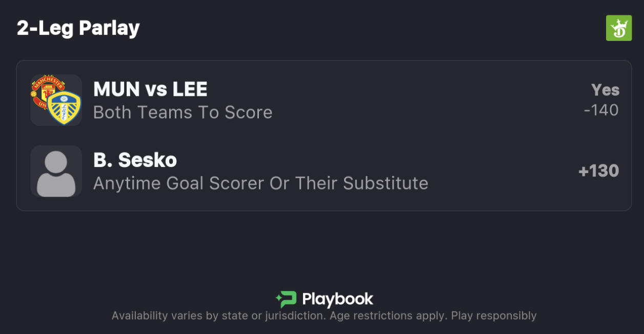Click the -140 odds value
Image resolution: width=644 pixels, height=334 pixels.
601,110
